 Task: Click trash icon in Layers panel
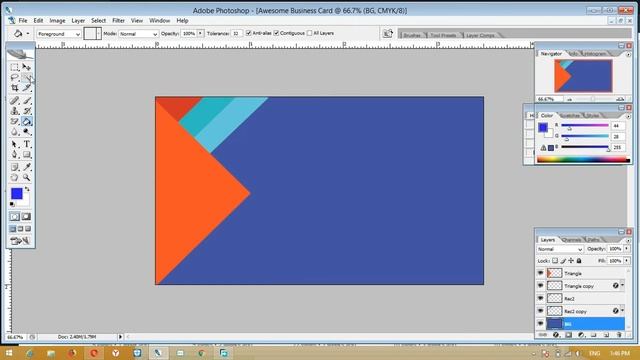pos(619,335)
